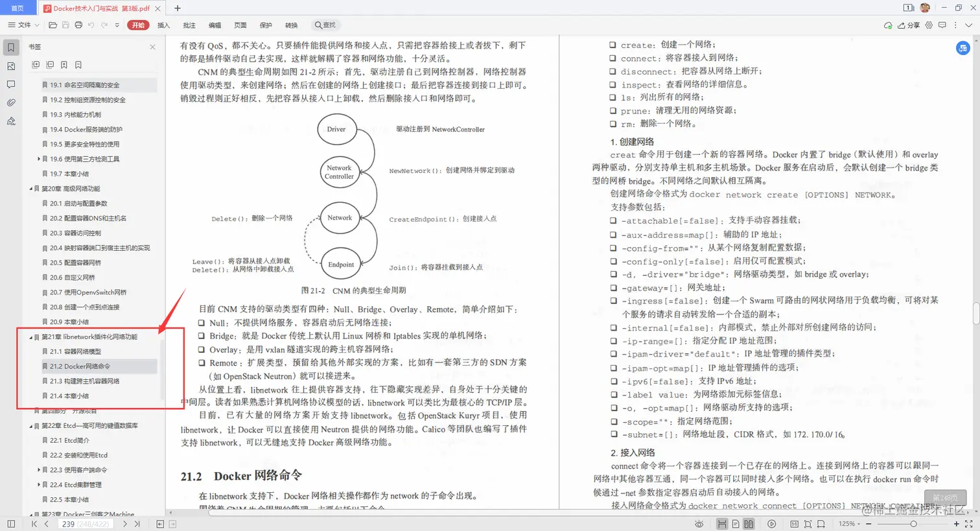The width and height of the screenshot is (980, 531).
Task: Open the attachments panel via paperclip icon
Action: tap(10, 102)
